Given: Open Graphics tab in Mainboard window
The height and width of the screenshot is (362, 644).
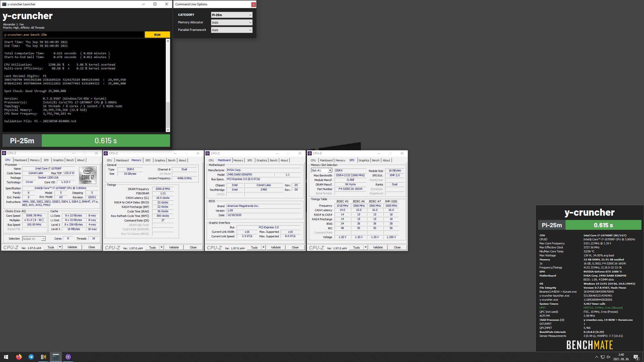Looking at the screenshot, I should pos(262,160).
